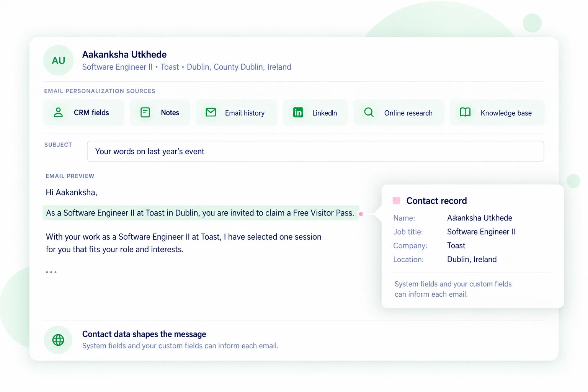588x392 pixels.
Task: Click the CRM fields person icon
Action: click(58, 112)
